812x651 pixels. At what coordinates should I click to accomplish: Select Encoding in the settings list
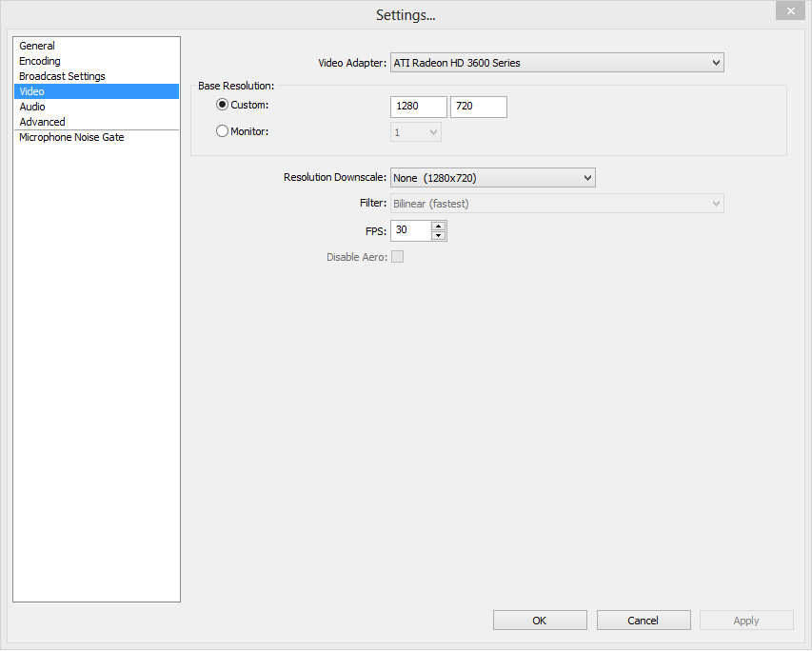point(96,61)
